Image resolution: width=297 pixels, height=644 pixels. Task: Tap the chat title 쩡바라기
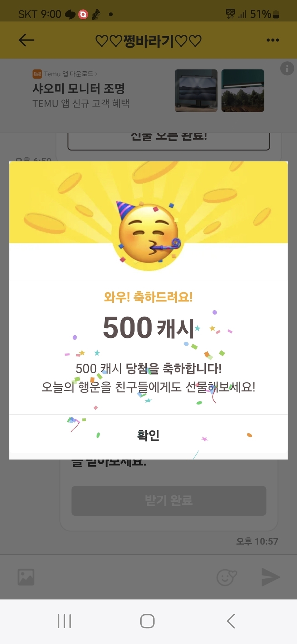click(x=148, y=41)
